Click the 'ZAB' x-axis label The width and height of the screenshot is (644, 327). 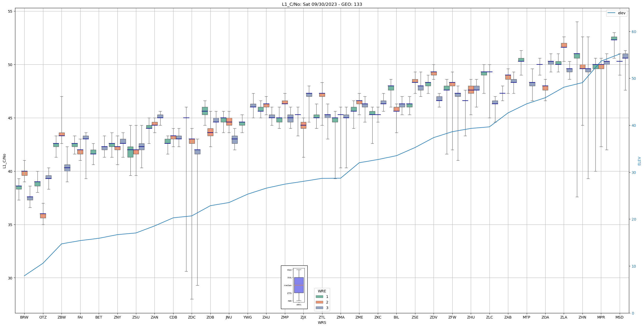(x=508, y=317)
